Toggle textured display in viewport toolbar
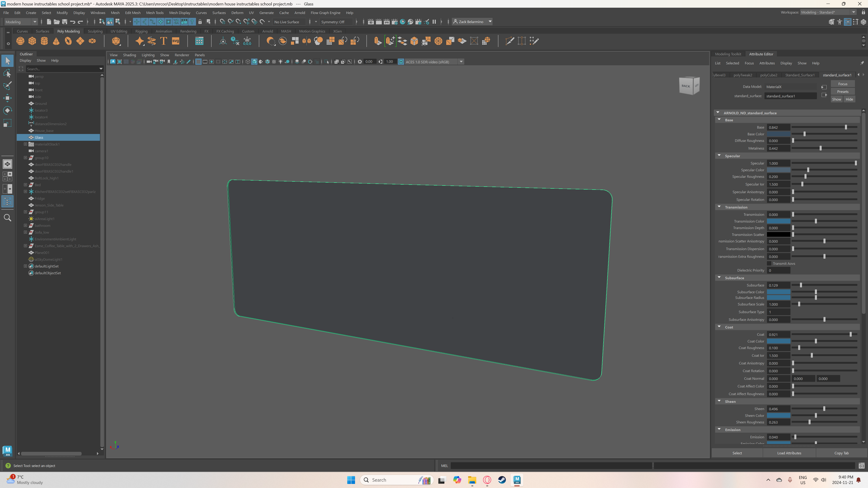868x488 pixels. 274,62
